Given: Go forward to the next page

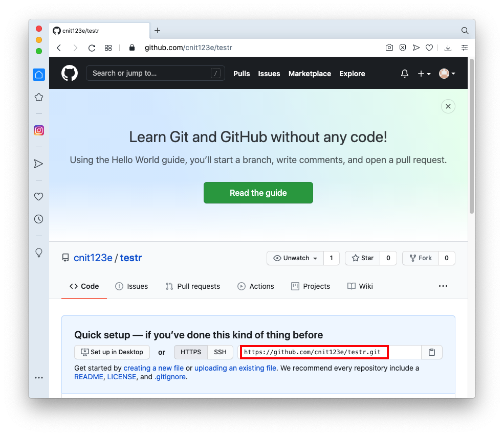Looking at the screenshot, I should point(75,48).
